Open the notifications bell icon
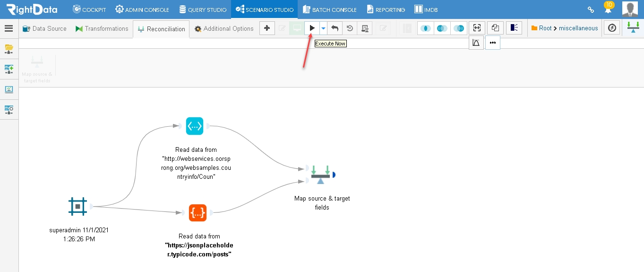The height and width of the screenshot is (272, 644). (608, 9)
